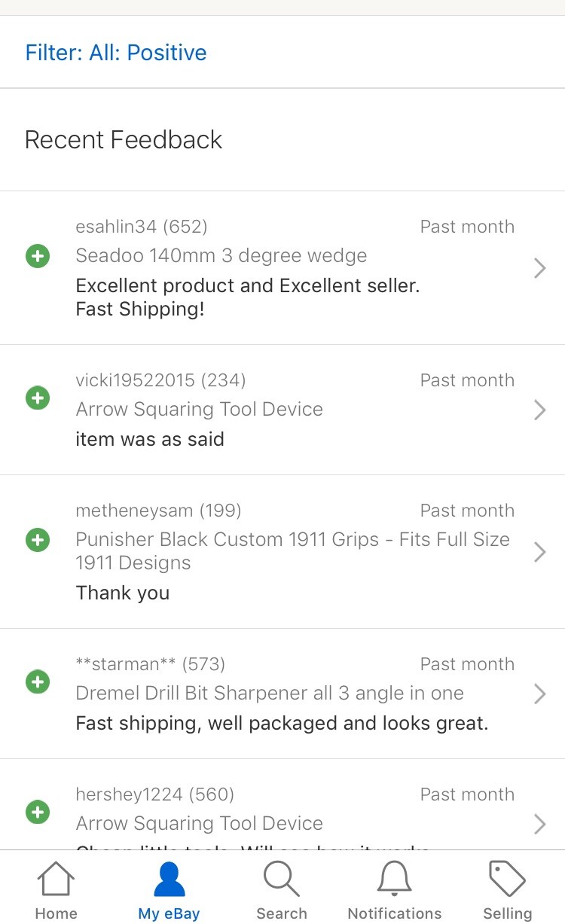Screen dimensions: 565x924
Task: Open Dremel Drill Bit Sharpener item
Action: [270, 693]
